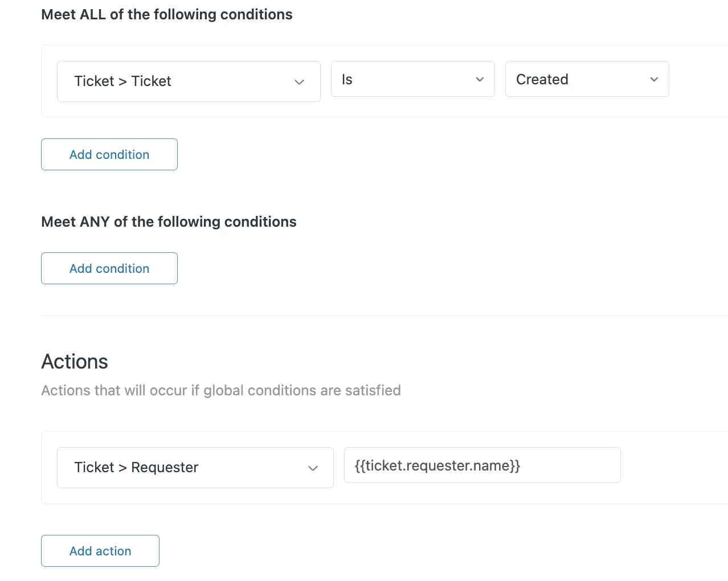Add a condition under Meet ANY section
728x581 pixels.
(109, 268)
